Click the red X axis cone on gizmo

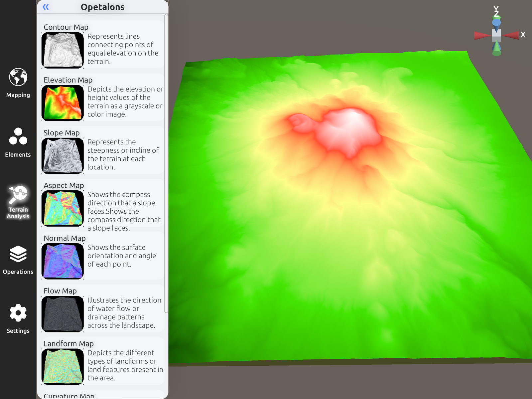(511, 35)
